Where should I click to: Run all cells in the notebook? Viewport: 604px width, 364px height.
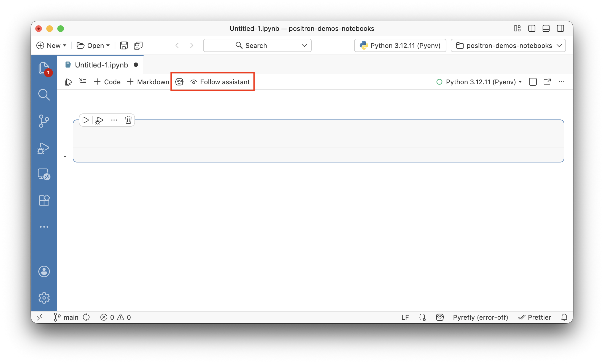click(x=68, y=82)
